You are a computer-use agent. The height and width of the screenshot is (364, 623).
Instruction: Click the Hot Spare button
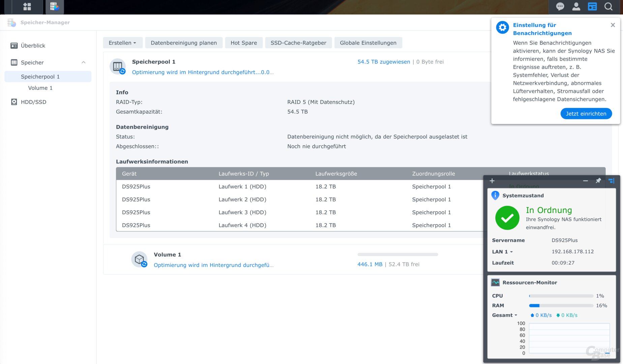pyautogui.click(x=244, y=43)
